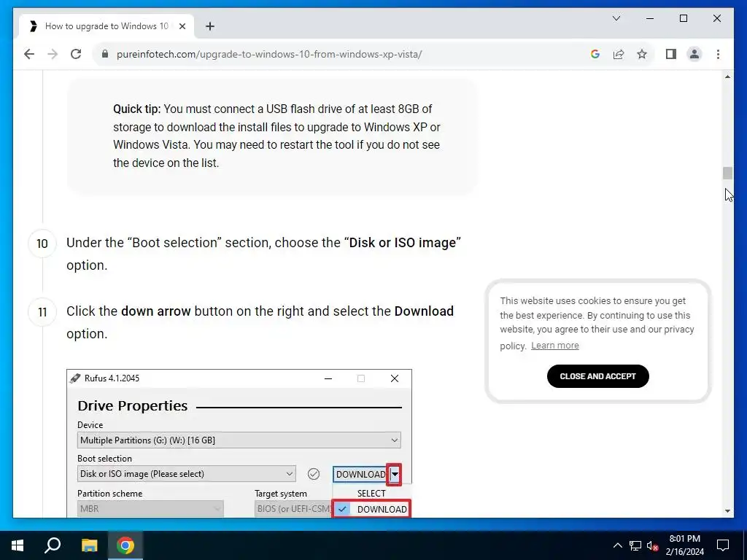The height and width of the screenshot is (560, 747).
Task: Click the Rufus tutorial screenshot image
Action: tap(239, 443)
